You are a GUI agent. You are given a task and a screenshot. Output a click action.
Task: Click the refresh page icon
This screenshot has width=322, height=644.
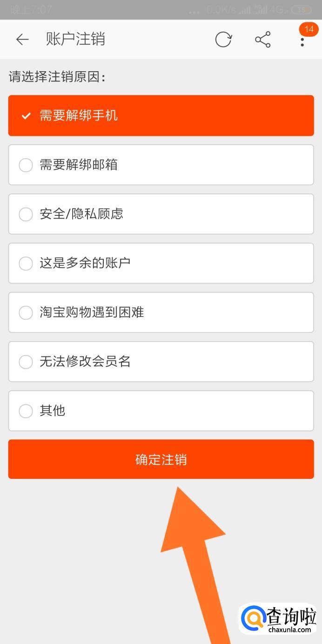[223, 40]
